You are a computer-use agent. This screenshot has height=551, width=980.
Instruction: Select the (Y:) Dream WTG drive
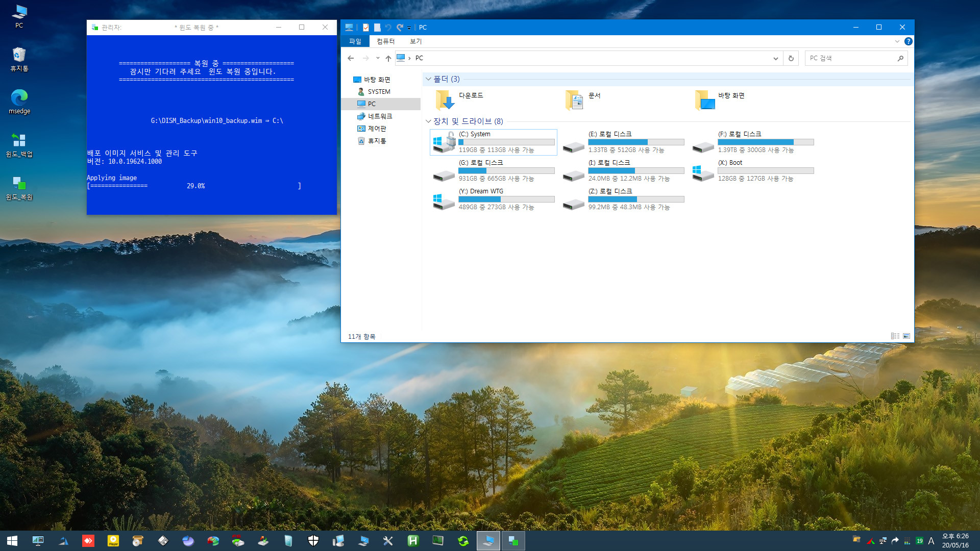coord(494,199)
